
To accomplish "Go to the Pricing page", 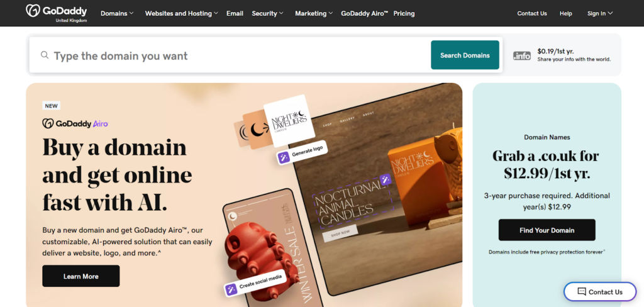I will tap(404, 13).
